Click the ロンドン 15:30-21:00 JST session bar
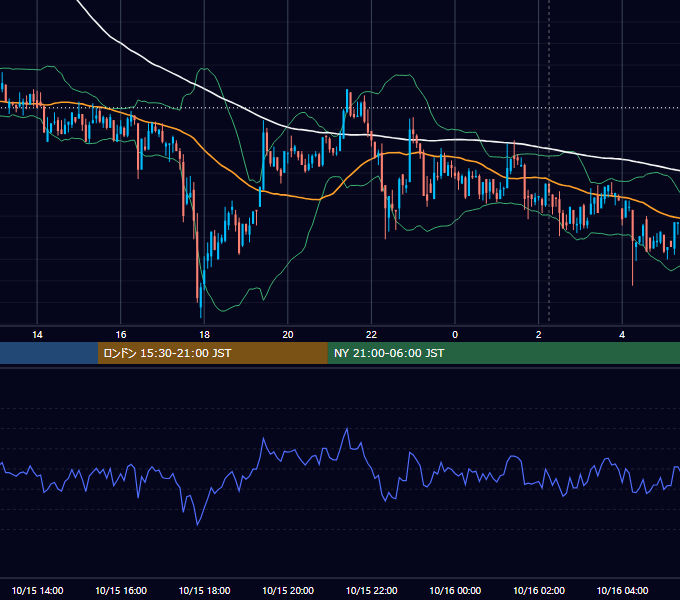Image resolution: width=680 pixels, height=600 pixels. (x=212, y=353)
